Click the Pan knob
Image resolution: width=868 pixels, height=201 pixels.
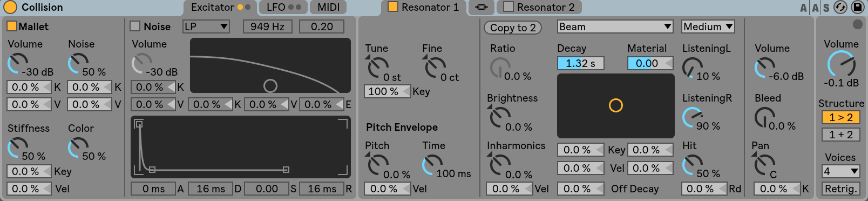[764, 164]
